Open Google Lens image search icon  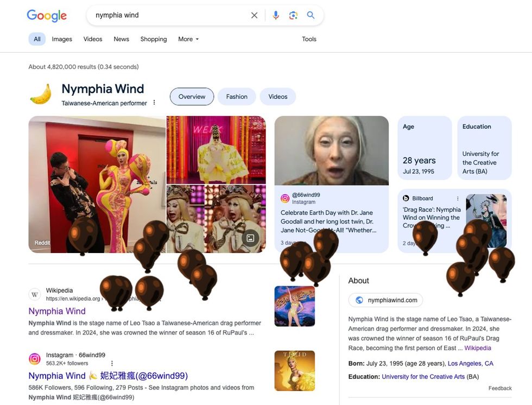(293, 15)
